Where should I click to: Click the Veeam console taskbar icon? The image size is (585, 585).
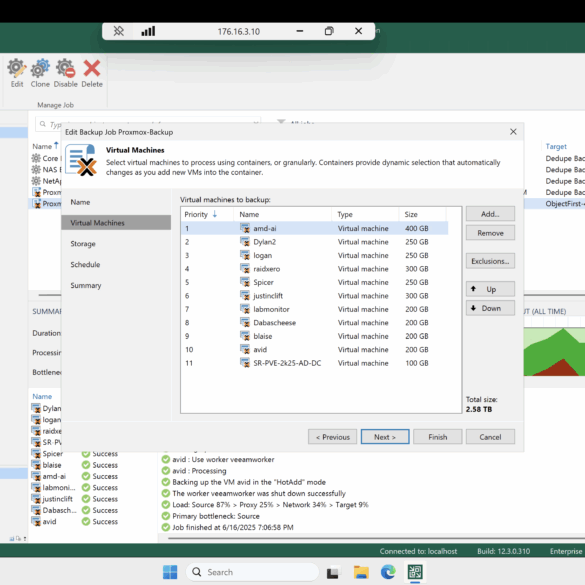[415, 572]
